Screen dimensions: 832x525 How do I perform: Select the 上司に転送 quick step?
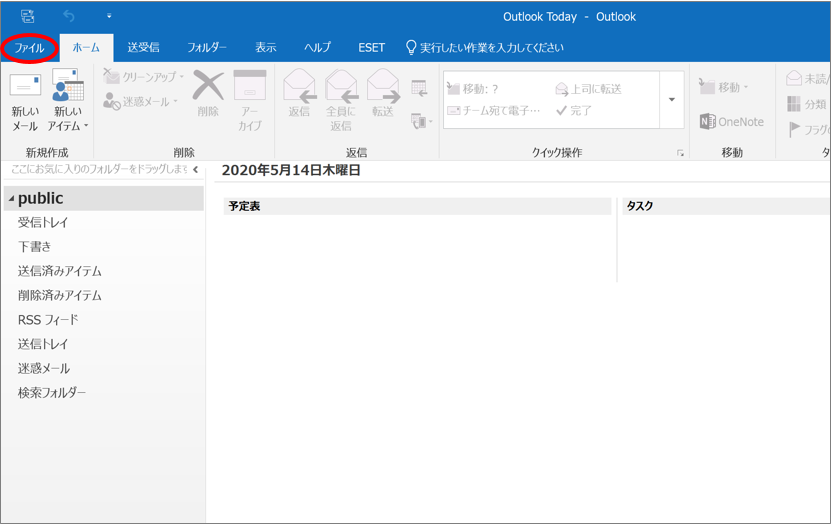[588, 89]
